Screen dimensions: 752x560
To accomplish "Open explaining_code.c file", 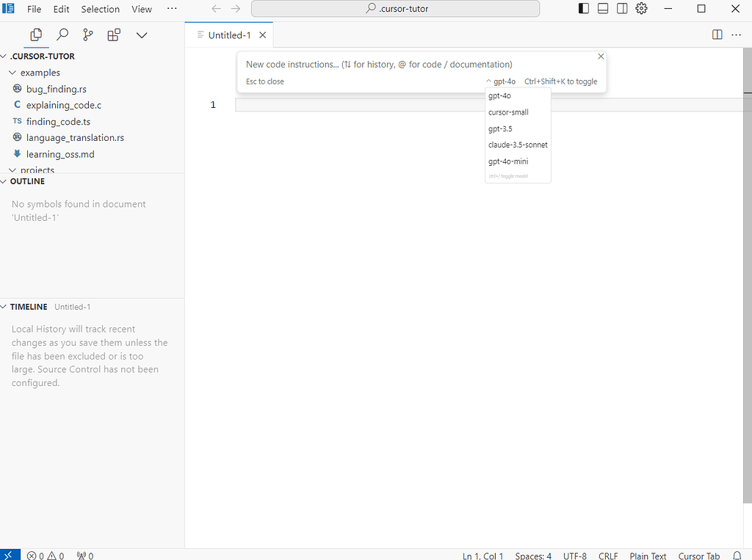I will click(64, 105).
